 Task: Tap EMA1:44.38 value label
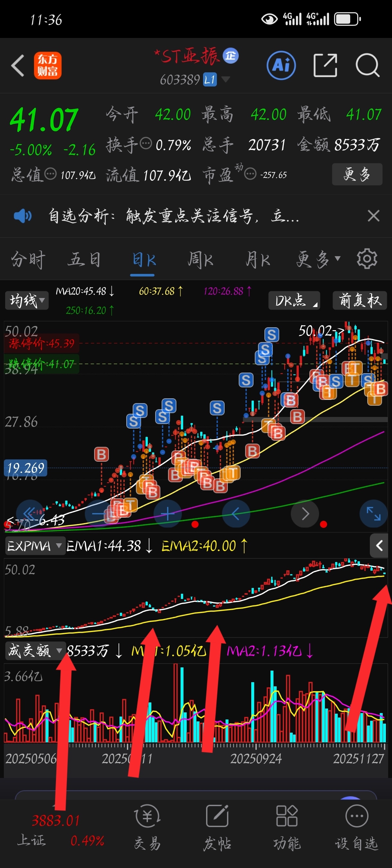(110, 546)
